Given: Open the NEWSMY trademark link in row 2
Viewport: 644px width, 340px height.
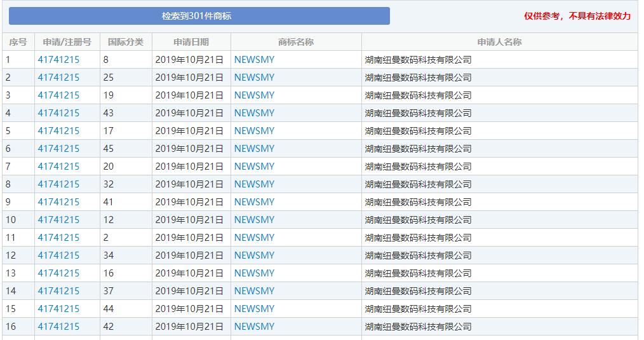Looking at the screenshot, I should [254, 78].
